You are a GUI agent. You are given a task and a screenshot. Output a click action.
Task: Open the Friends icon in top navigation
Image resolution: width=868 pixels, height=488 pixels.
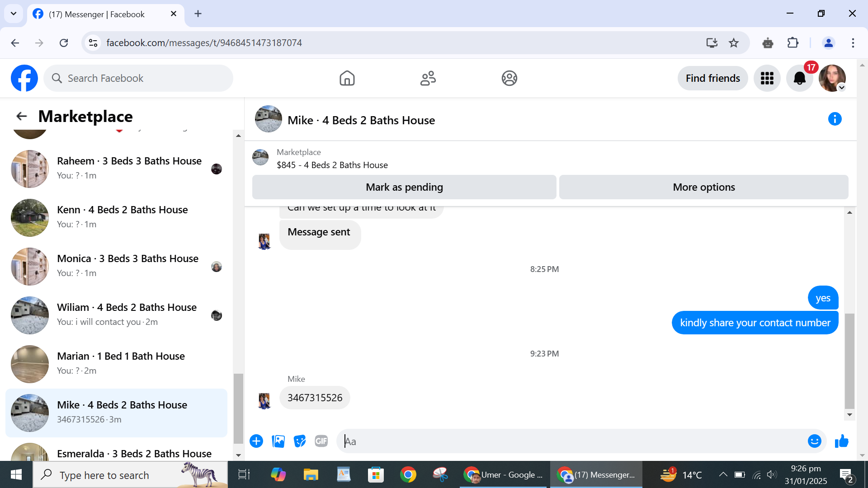(x=428, y=78)
